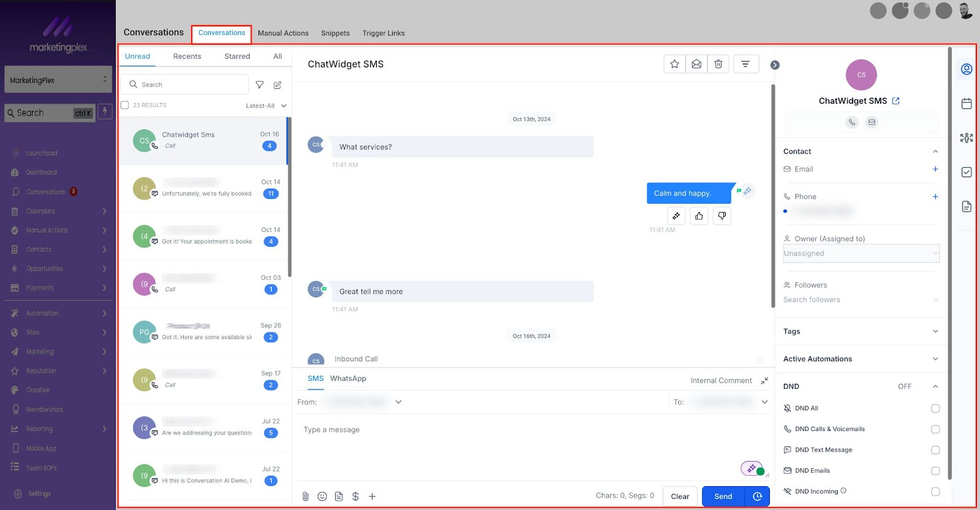Open the MarketingPlex account switcher
This screenshot has width=980, height=510.
[x=58, y=80]
